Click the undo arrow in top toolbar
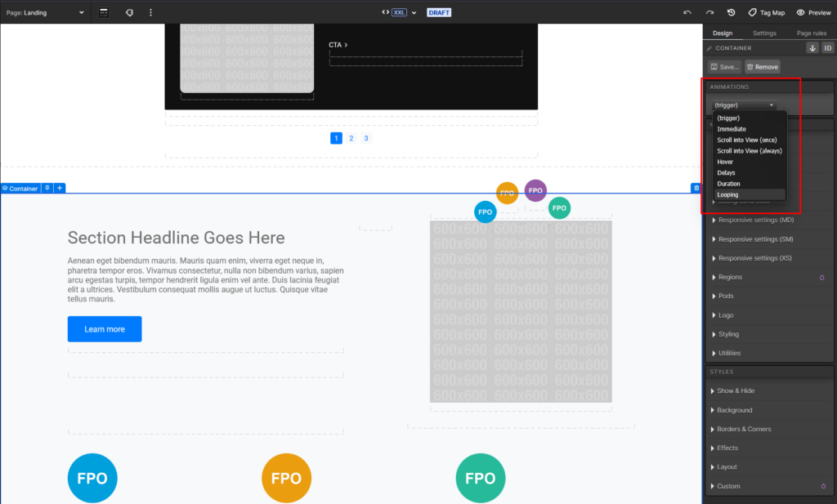The width and height of the screenshot is (837, 504). 687,13
